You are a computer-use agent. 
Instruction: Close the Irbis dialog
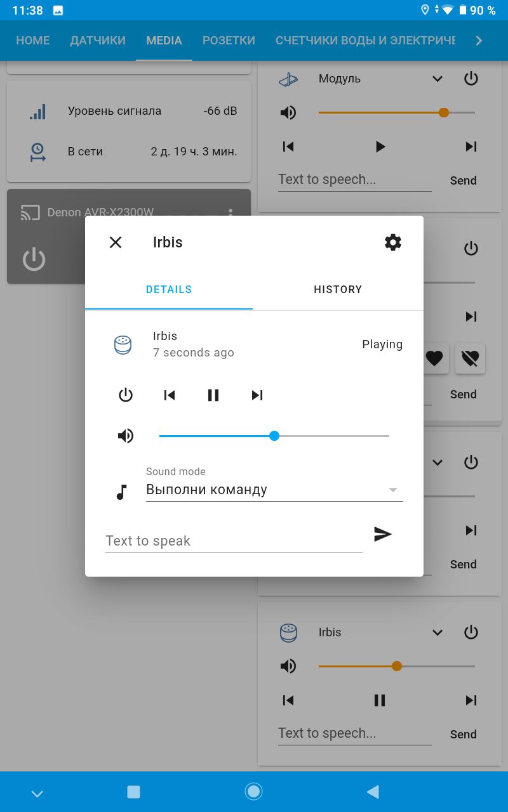(x=116, y=242)
